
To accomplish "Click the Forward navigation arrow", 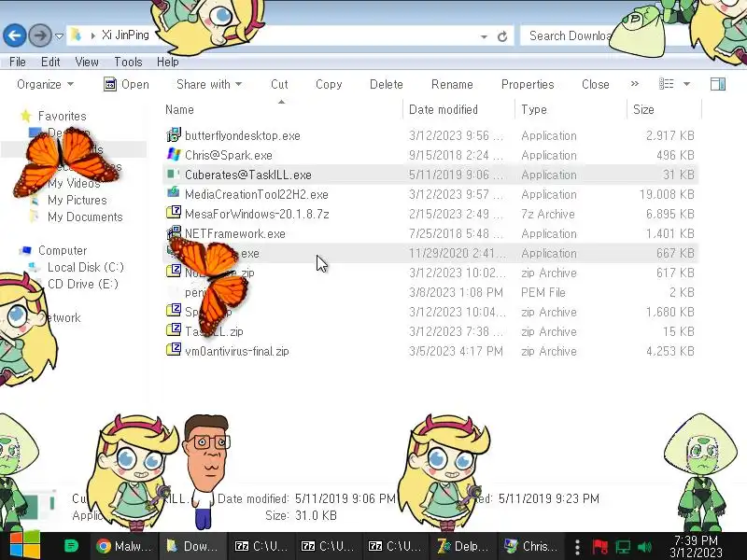I will click(40, 35).
